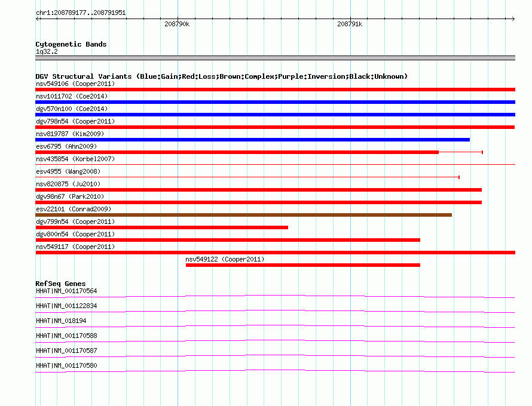This screenshot has height=406, width=532.
Task: Open gene label HHAT|NM_001170588
Action: pos(66,336)
